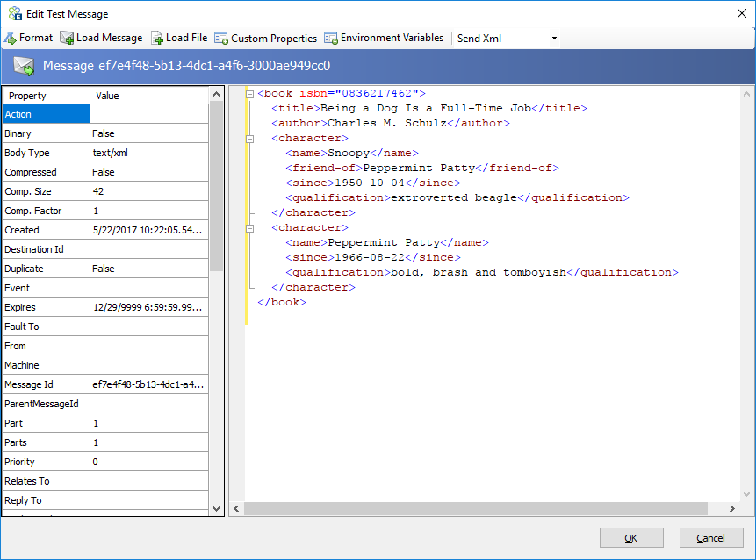Click the Load Message icon
The height and width of the screenshot is (560, 756).
point(67,38)
